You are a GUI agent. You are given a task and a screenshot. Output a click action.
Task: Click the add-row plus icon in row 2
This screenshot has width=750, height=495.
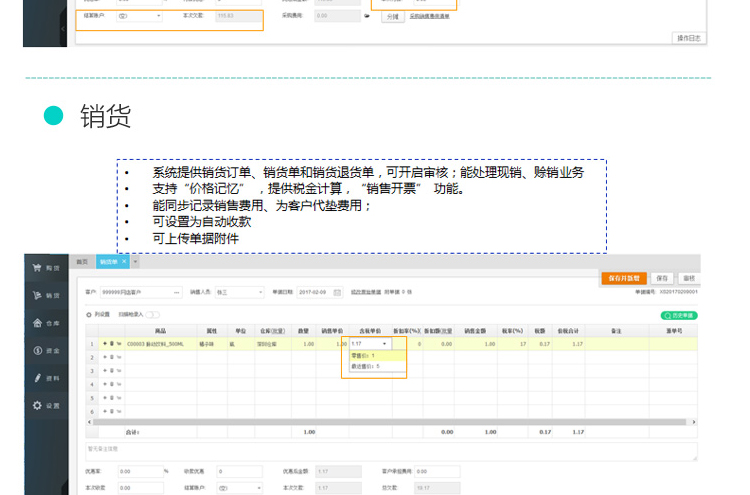tap(105, 357)
